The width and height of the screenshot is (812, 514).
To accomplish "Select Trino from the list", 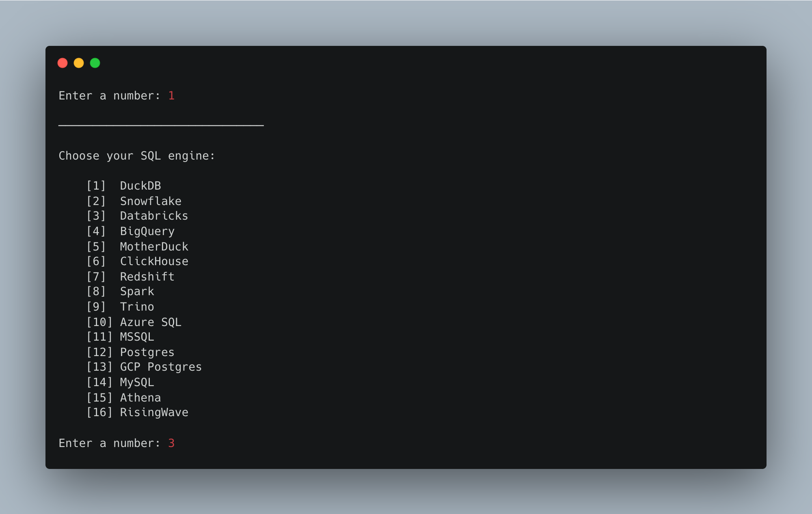I will [x=137, y=307].
